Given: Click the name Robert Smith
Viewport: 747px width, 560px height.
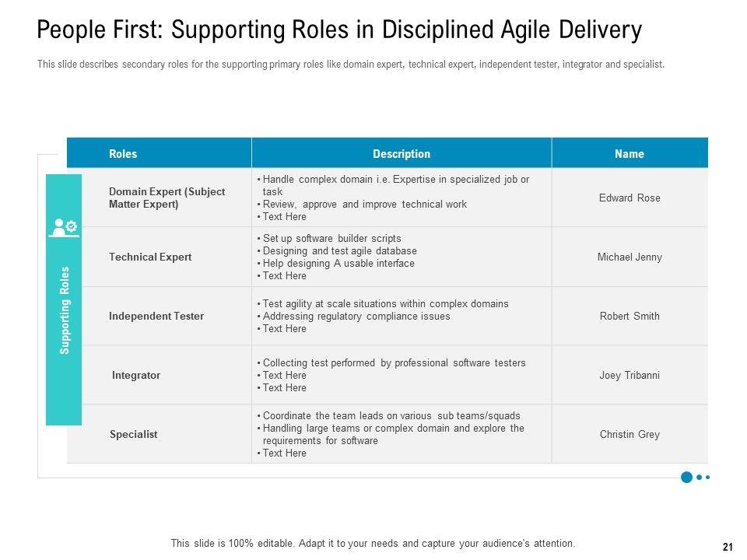Looking at the screenshot, I should pos(630,317).
